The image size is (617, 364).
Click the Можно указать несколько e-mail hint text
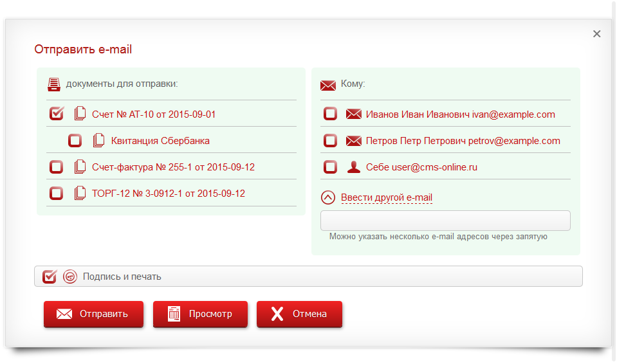(438, 237)
